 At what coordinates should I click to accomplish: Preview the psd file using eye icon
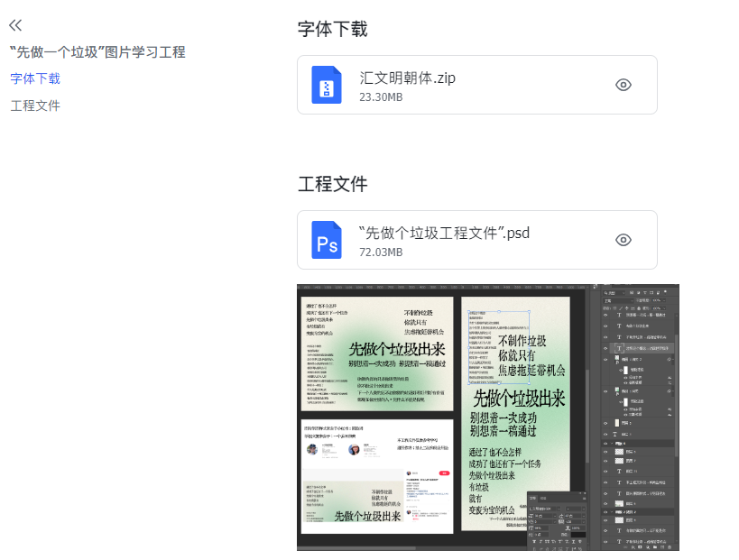click(623, 240)
